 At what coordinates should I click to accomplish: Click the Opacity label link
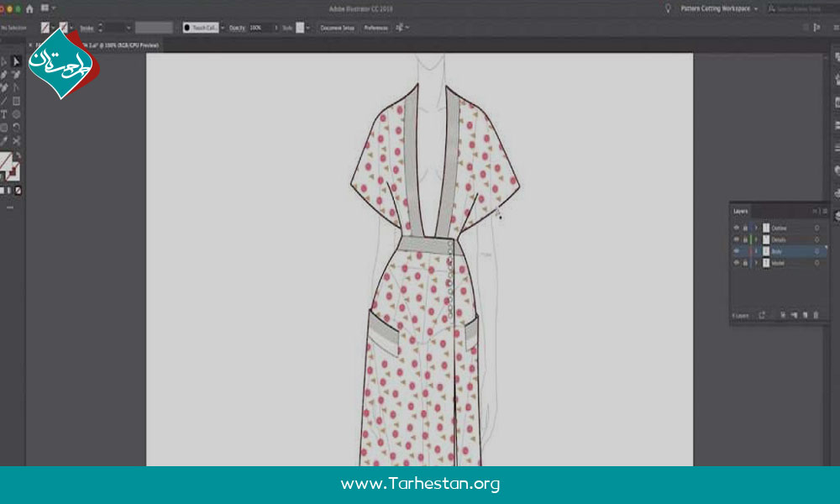click(238, 28)
